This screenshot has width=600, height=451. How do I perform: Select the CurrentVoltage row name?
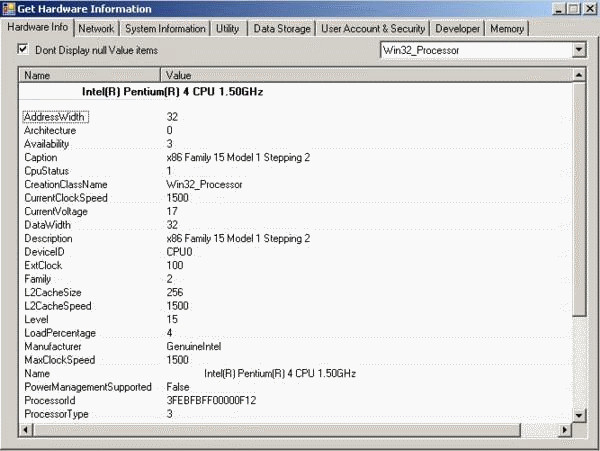tap(56, 211)
